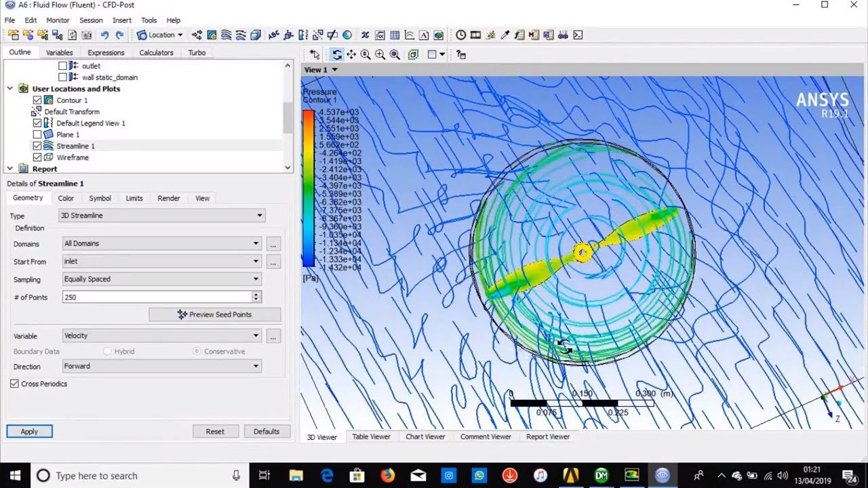The height and width of the screenshot is (488, 868).
Task: Open the viewport layout dropdown arrow
Action: pyautogui.click(x=442, y=55)
